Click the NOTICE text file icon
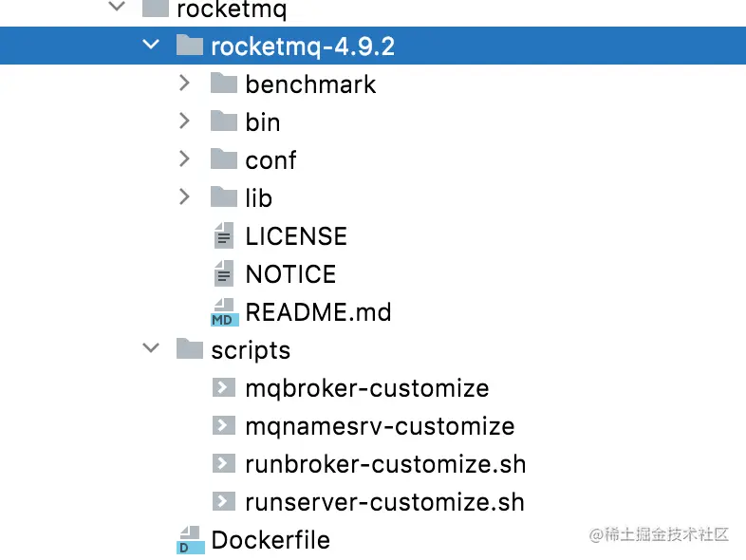This screenshot has height=560, width=746. 224,273
